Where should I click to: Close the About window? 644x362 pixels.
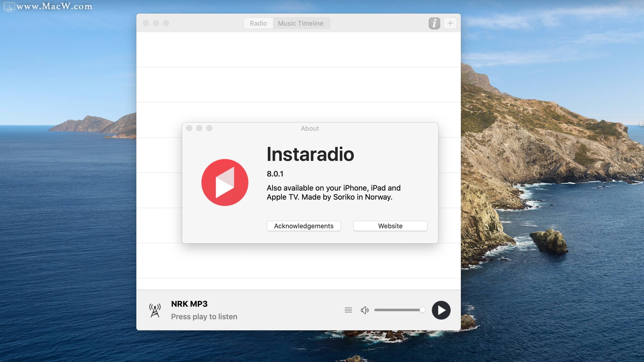189,128
